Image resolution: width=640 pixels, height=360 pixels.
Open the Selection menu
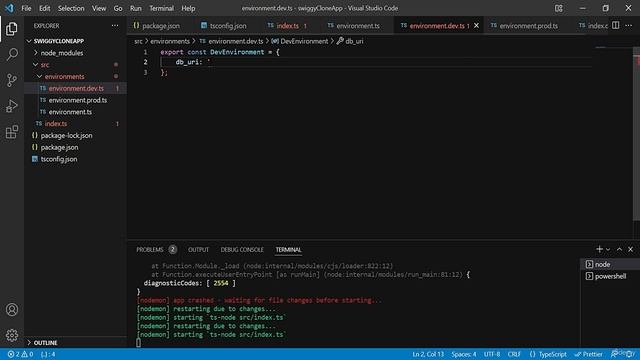coord(71,8)
